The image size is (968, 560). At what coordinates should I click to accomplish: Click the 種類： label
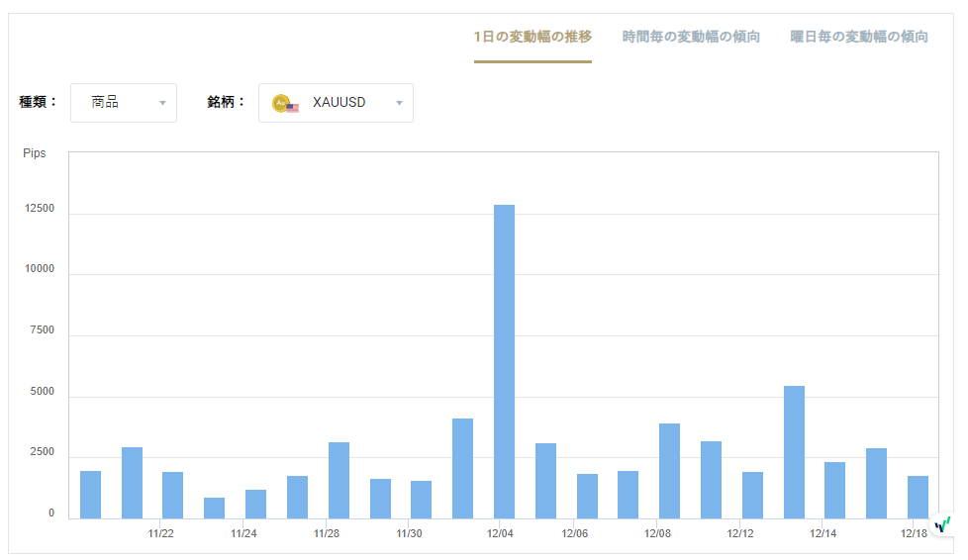[x=39, y=102]
